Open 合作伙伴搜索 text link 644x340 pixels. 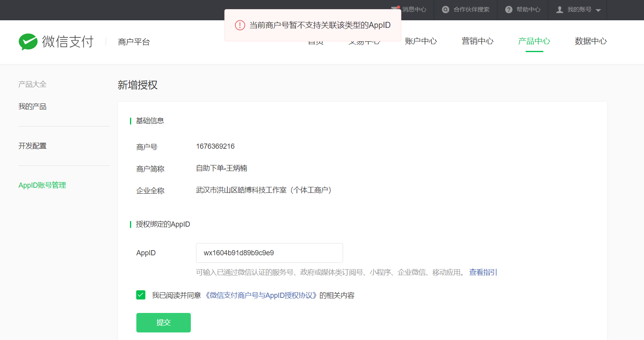click(x=471, y=10)
